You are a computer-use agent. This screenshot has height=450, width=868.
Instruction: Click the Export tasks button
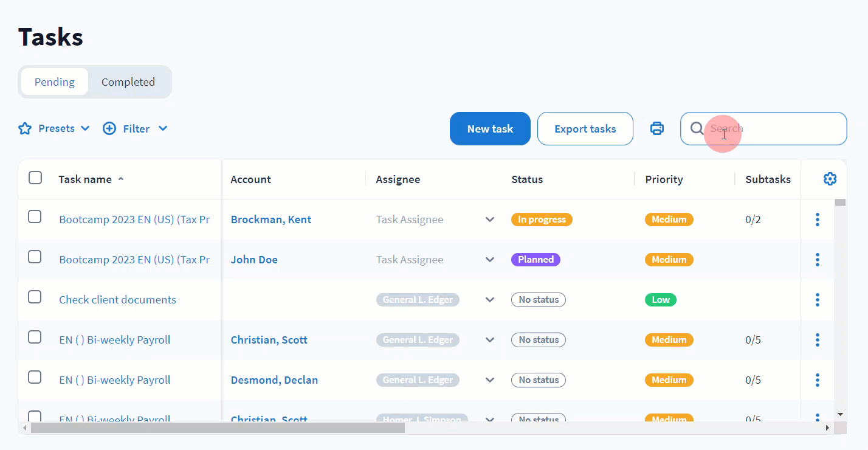tap(585, 129)
